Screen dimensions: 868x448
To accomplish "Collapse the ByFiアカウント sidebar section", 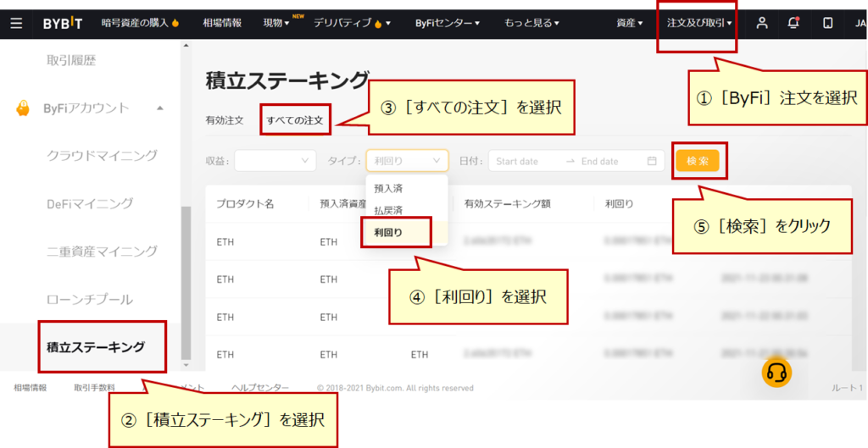I will click(x=160, y=108).
